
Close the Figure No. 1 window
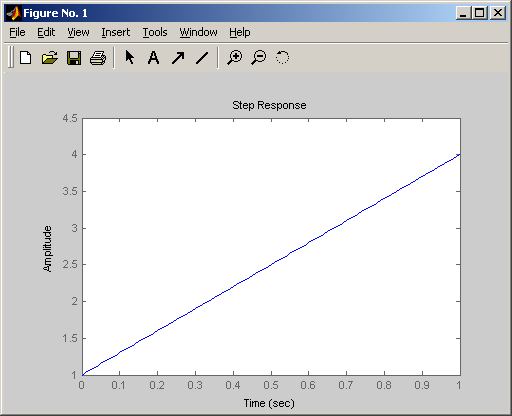click(x=498, y=13)
